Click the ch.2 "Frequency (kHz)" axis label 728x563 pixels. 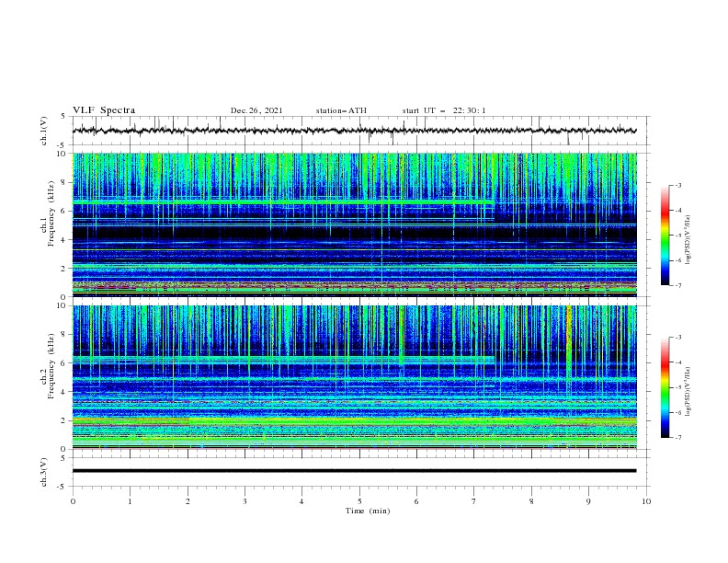(x=51, y=366)
